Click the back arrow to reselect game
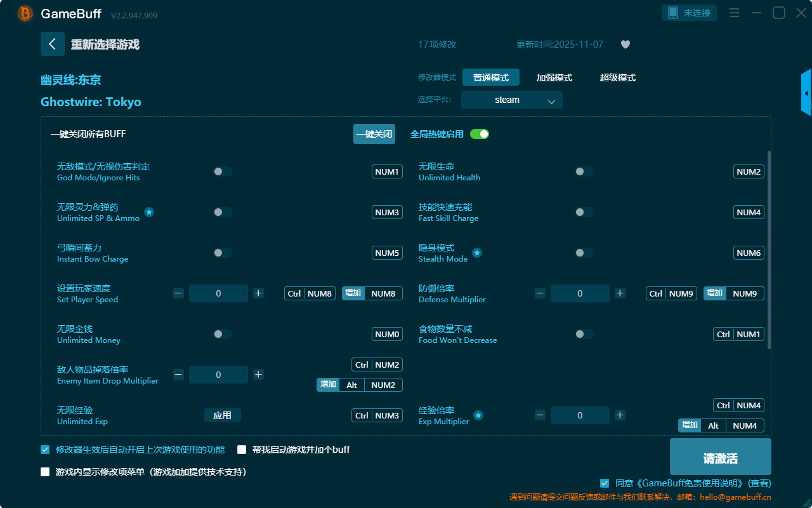This screenshot has height=508, width=812. click(x=53, y=44)
